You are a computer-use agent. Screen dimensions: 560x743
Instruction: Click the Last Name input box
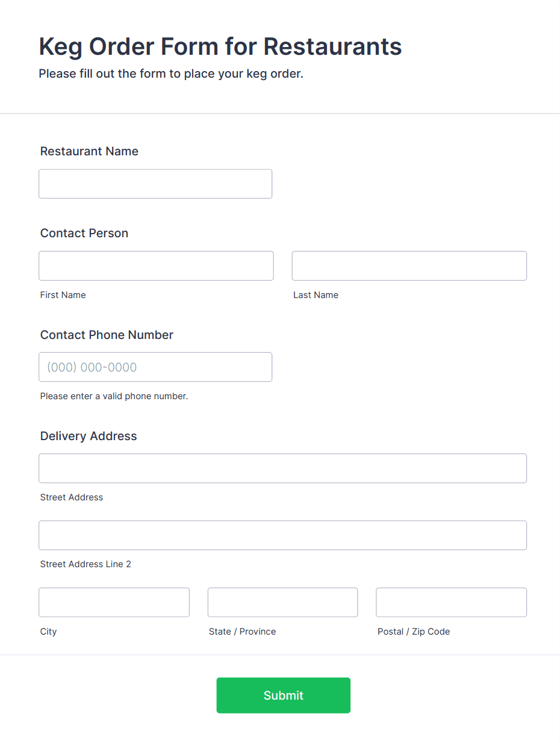(409, 266)
